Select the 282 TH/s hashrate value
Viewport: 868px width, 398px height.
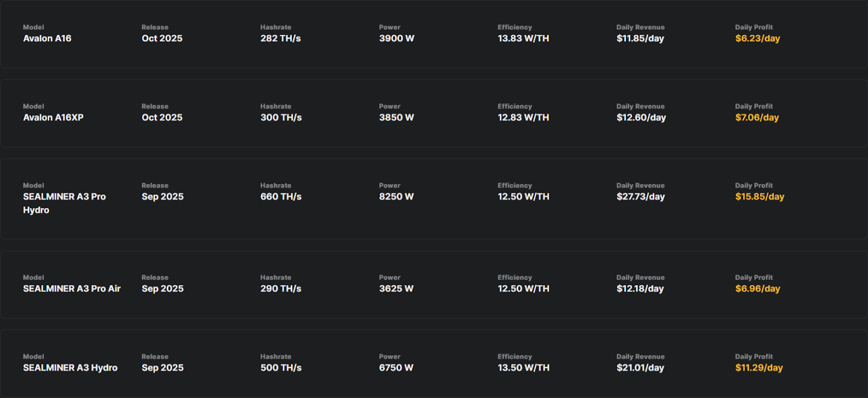coord(280,39)
